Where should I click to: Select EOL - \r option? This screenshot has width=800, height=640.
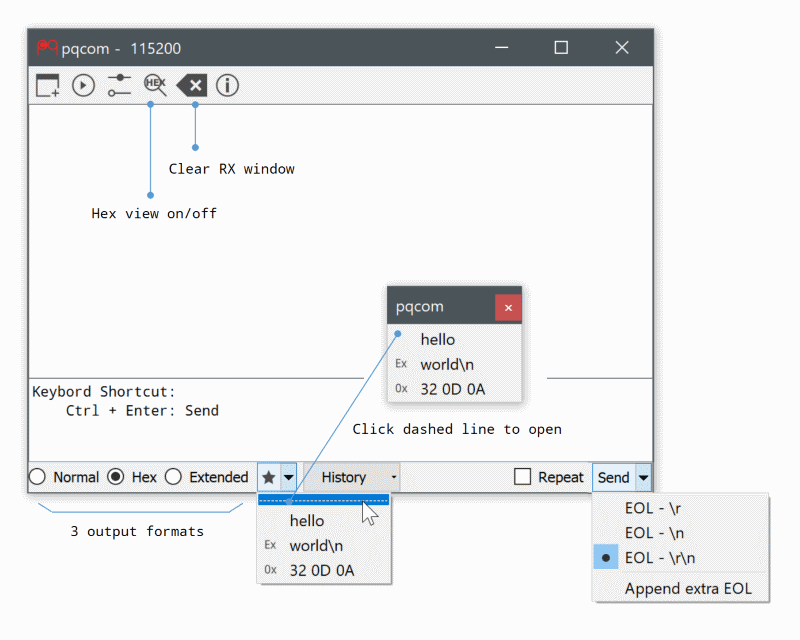coord(680,508)
